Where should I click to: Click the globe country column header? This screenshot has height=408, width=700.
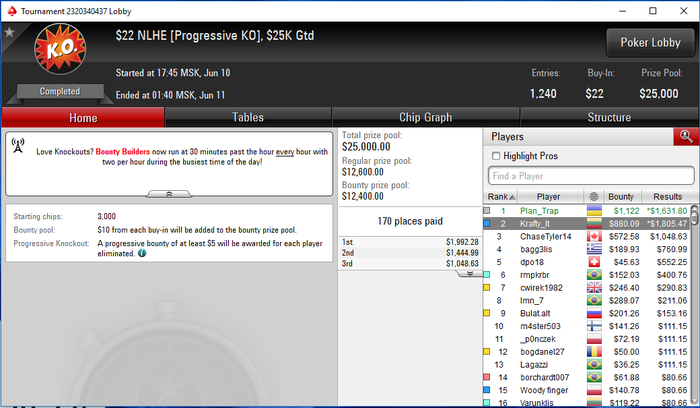click(x=593, y=196)
